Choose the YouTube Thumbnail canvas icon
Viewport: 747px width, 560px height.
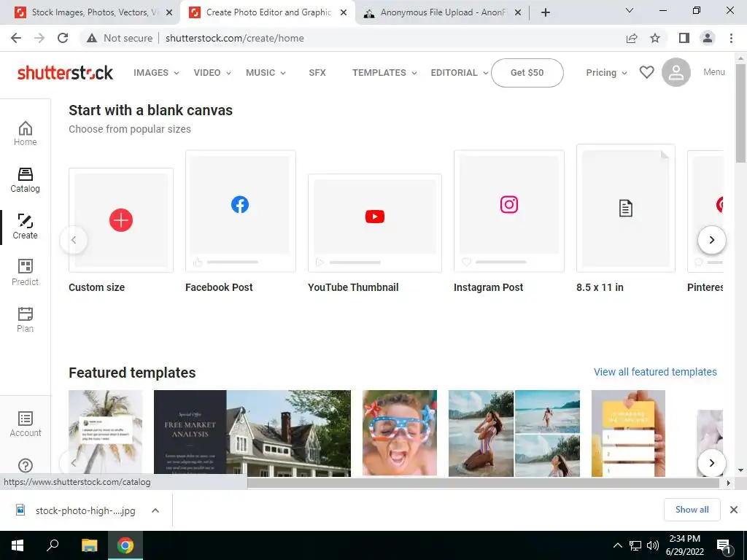(375, 217)
